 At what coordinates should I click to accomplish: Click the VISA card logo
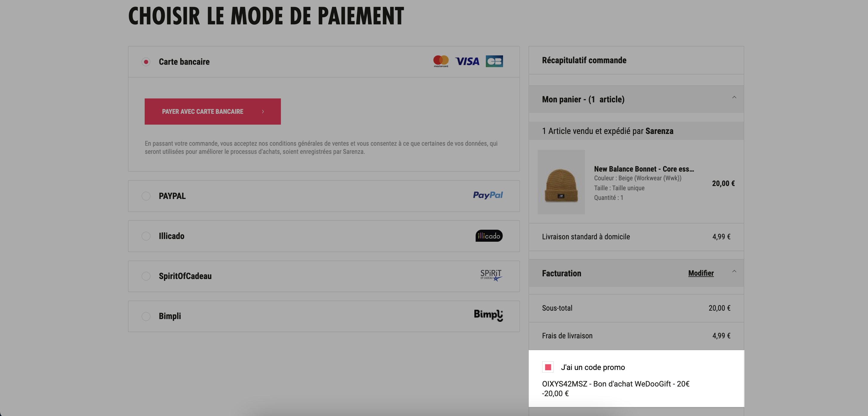coord(467,61)
